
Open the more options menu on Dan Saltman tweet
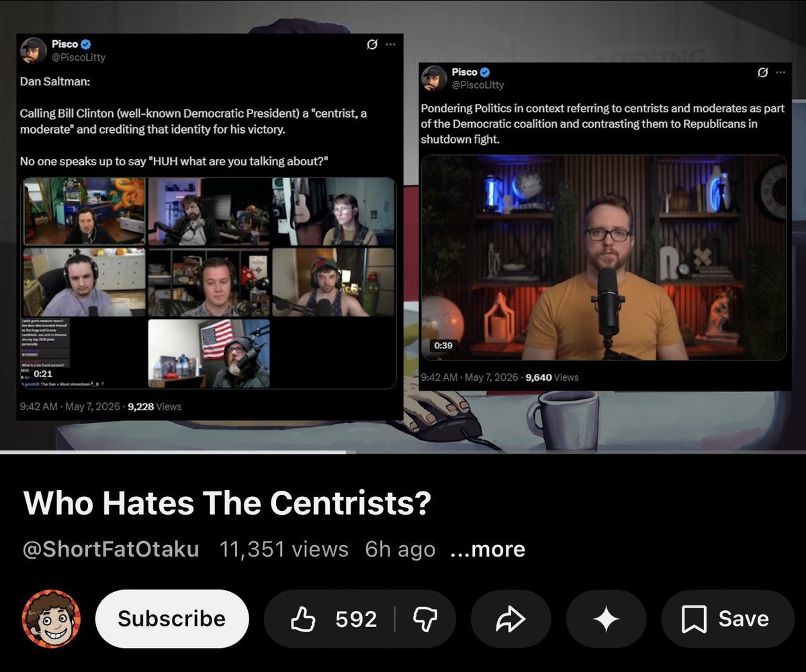[x=390, y=45]
